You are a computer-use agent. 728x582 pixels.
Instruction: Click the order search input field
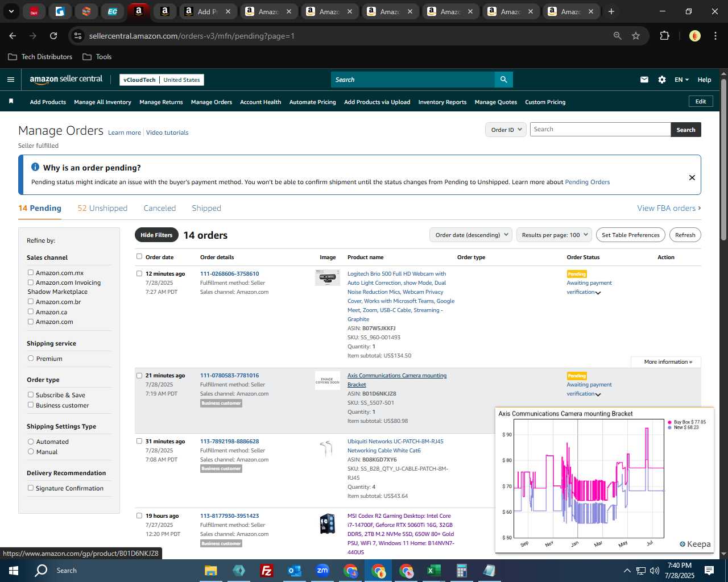pyautogui.click(x=600, y=130)
